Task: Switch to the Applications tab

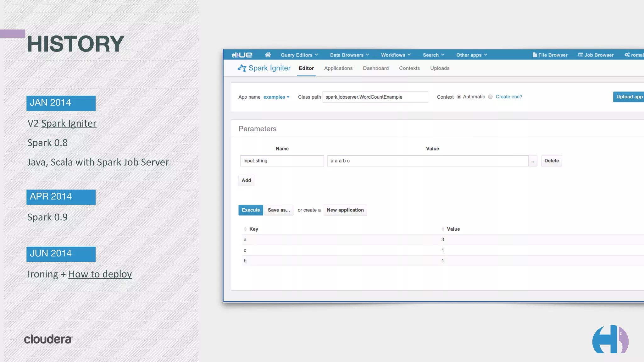Action: pyautogui.click(x=338, y=68)
